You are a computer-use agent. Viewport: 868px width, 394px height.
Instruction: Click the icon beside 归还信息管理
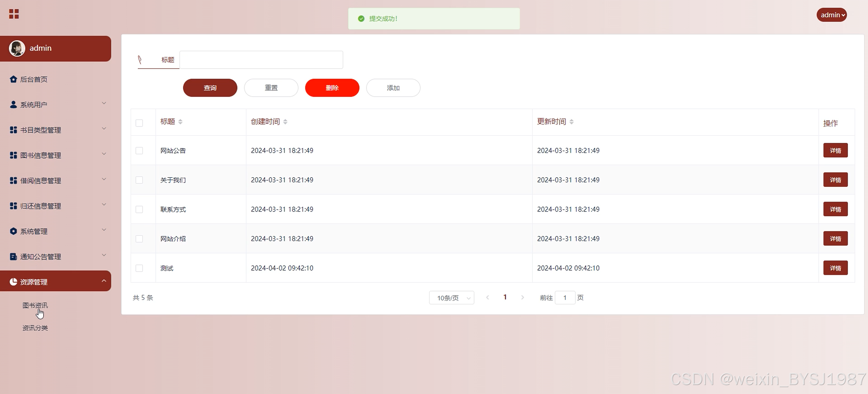point(13,206)
